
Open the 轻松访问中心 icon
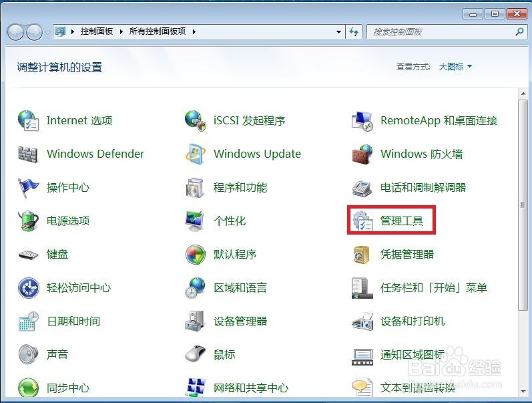[28, 288]
